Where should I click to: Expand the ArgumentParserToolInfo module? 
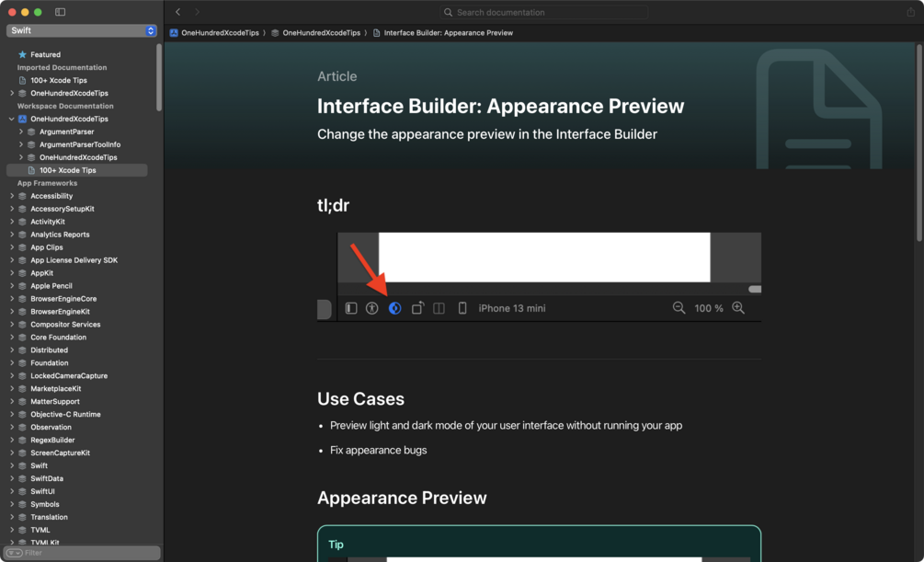(x=20, y=144)
